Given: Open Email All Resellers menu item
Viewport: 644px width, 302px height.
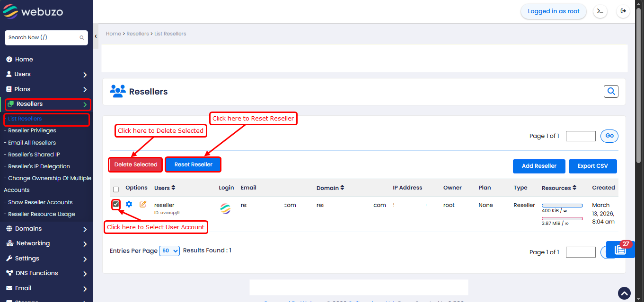Looking at the screenshot, I should pos(32,143).
